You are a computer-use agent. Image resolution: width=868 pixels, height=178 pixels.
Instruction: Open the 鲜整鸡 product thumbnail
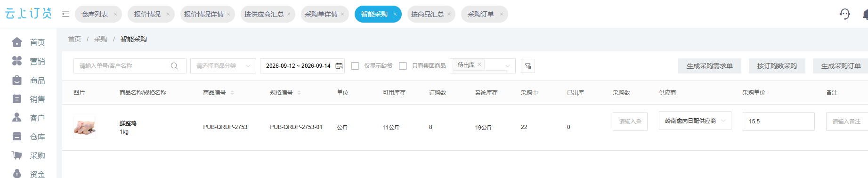pos(85,127)
